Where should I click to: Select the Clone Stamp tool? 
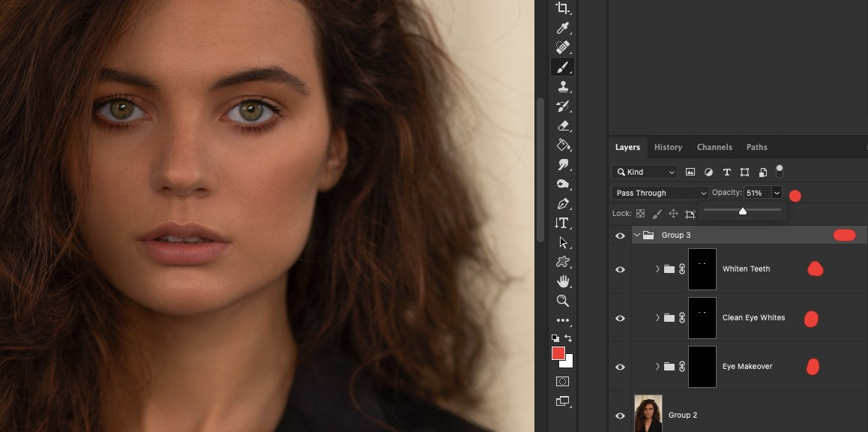(x=563, y=86)
